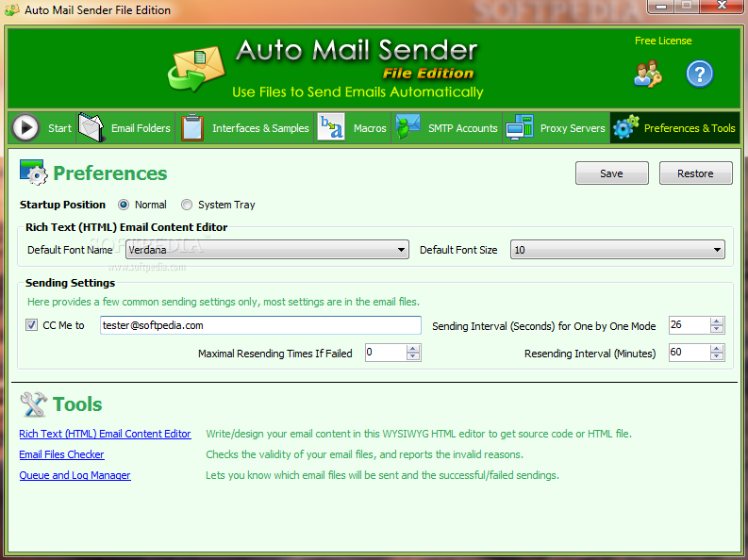Click the Macros b-to-a icon

tap(330, 127)
